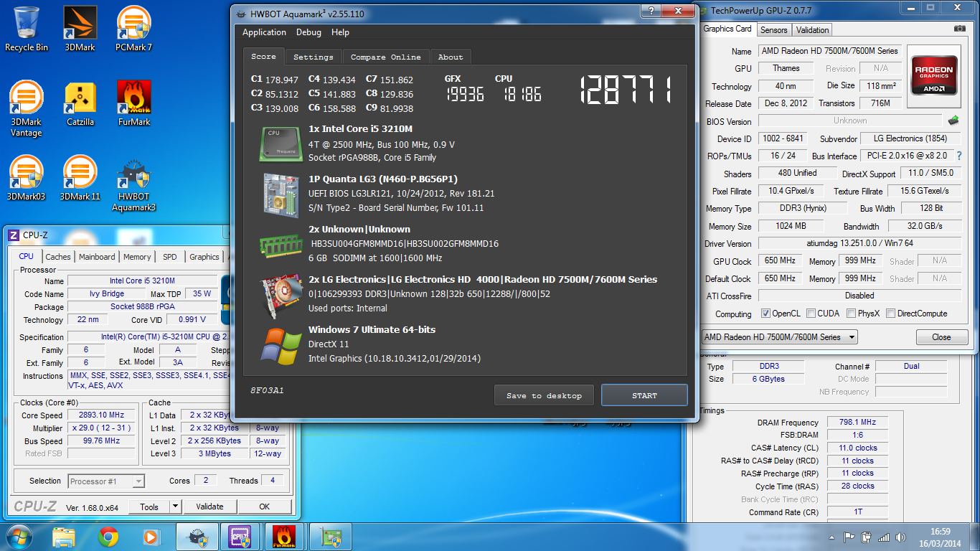This screenshot has height=551, width=980.
Task: Click the Validate button in CPU-Z
Action: coord(209,507)
